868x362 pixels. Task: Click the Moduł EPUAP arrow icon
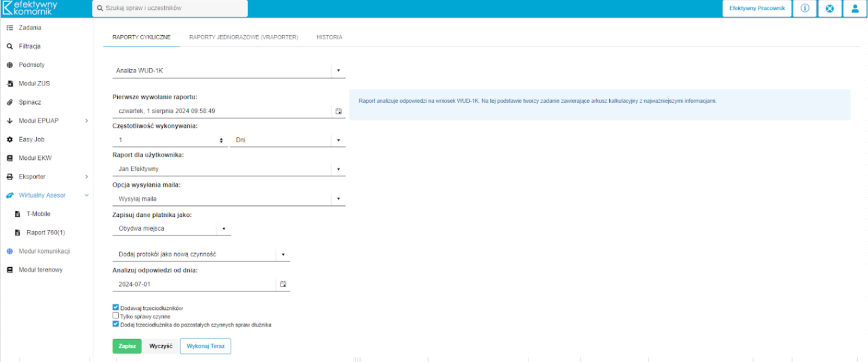10,121
